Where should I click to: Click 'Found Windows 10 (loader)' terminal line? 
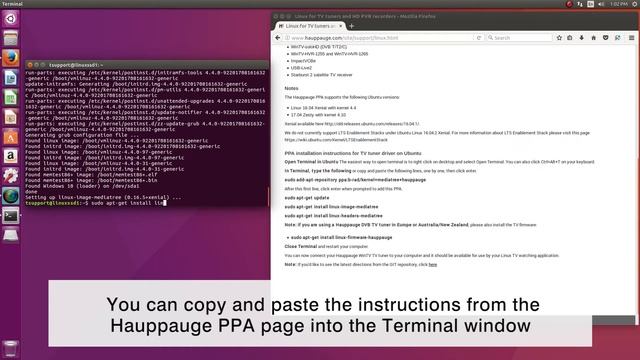click(x=82, y=186)
